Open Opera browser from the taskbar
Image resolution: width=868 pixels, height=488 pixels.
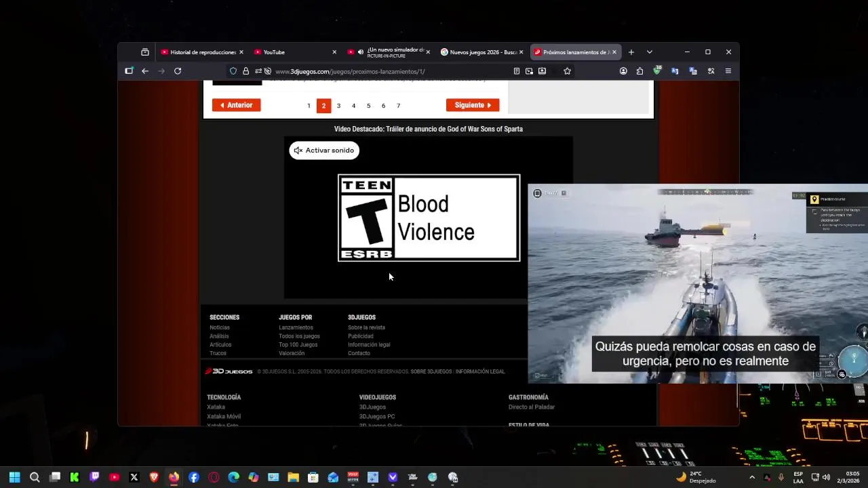(x=214, y=477)
